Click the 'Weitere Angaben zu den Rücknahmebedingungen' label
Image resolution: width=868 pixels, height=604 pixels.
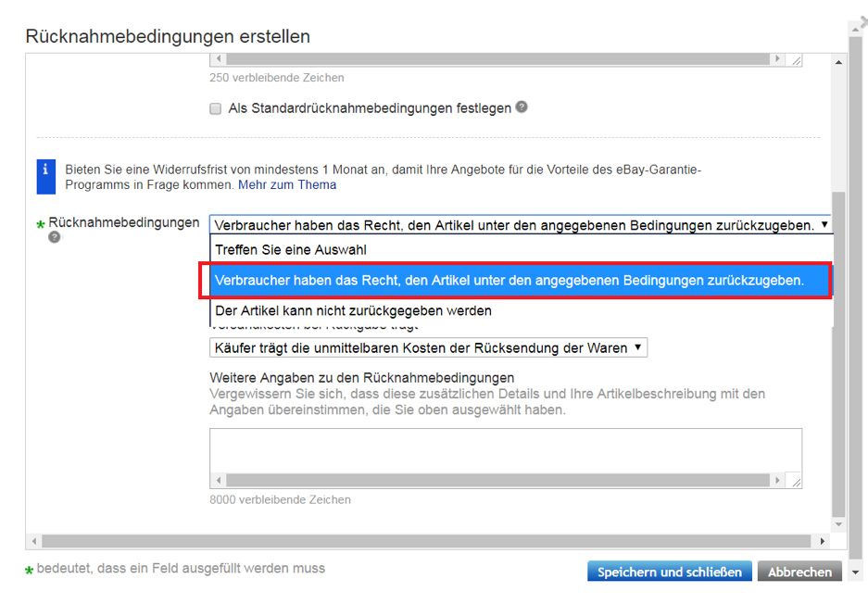(362, 378)
